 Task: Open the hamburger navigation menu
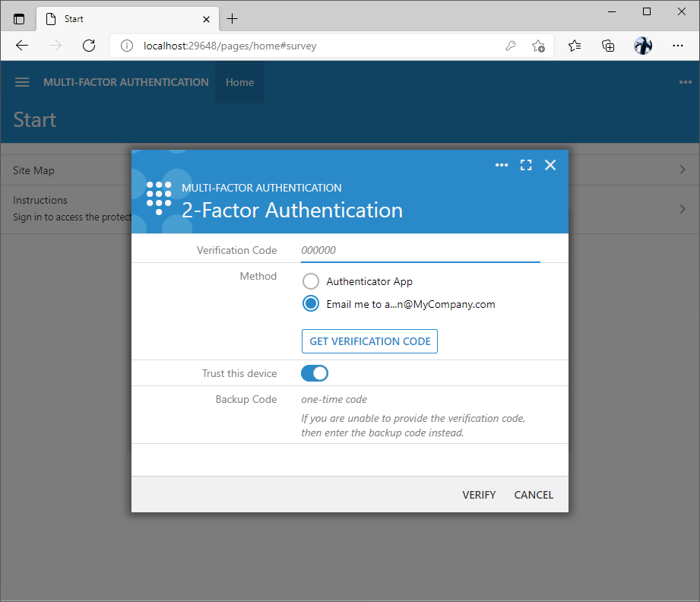tap(22, 82)
